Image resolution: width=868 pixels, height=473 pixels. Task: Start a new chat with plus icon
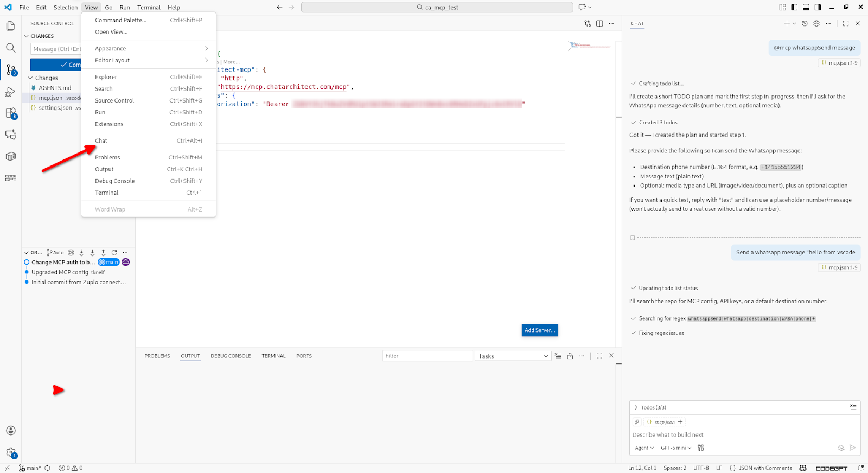pos(787,23)
